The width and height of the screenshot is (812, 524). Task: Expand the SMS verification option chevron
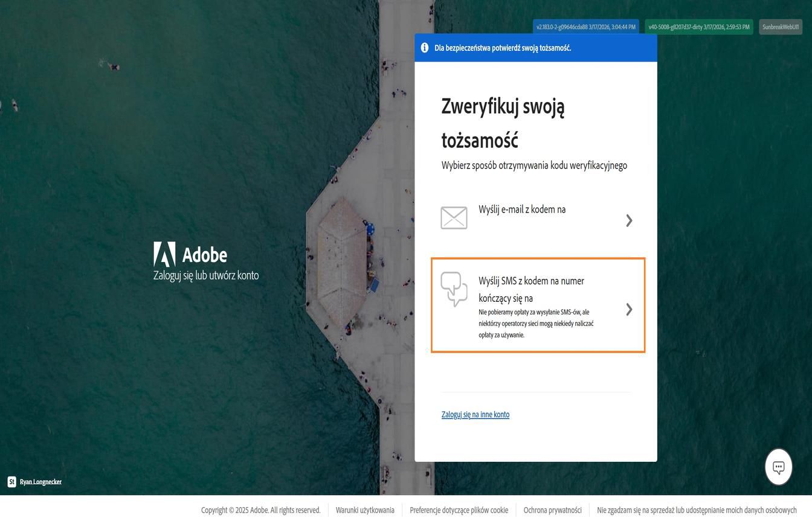pos(629,310)
